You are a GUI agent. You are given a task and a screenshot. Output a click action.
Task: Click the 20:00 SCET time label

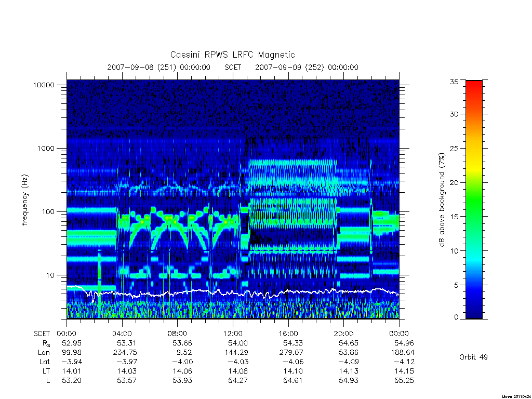pos(344,334)
